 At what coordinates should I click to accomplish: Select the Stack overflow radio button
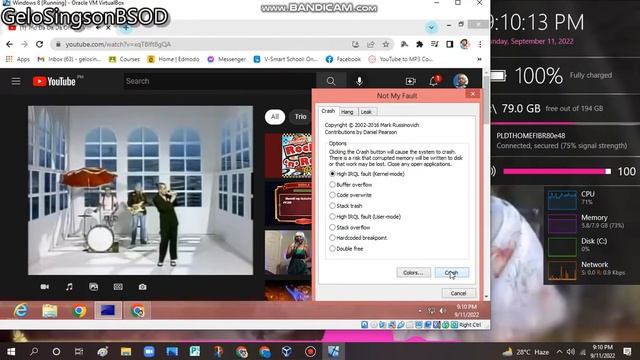pos(332,227)
